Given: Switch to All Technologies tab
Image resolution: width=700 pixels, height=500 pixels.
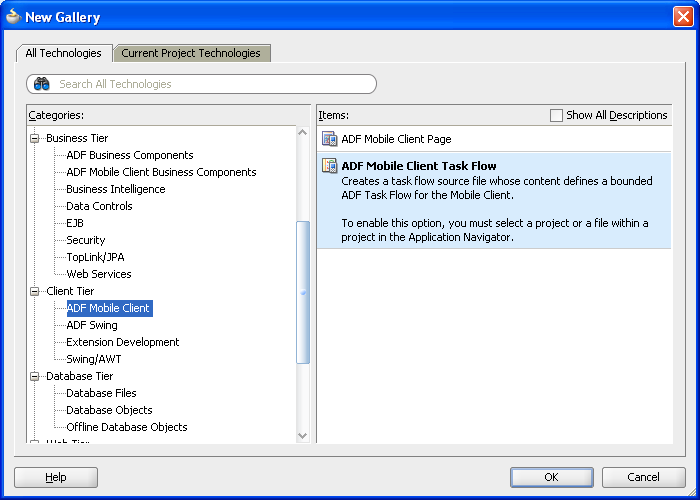Looking at the screenshot, I should [x=63, y=53].
